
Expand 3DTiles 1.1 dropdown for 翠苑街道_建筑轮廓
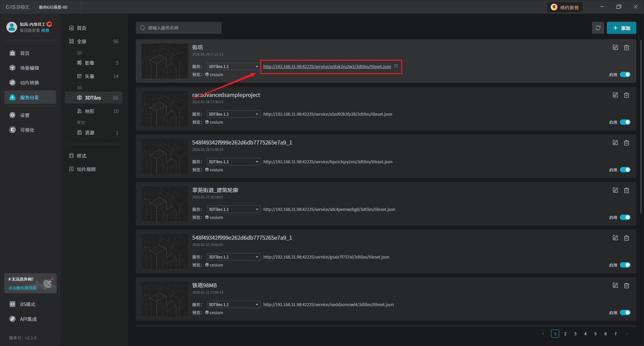pyautogui.click(x=233, y=209)
